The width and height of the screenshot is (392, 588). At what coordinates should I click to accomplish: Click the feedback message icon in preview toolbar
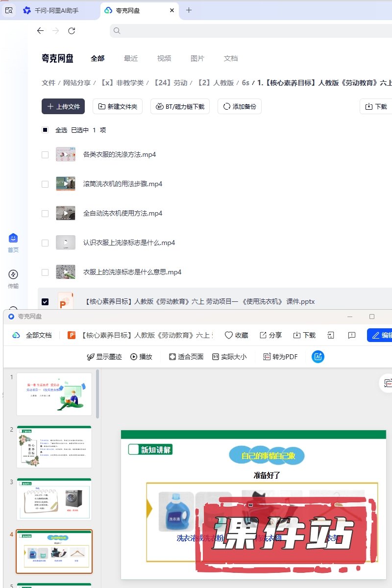[x=351, y=335]
